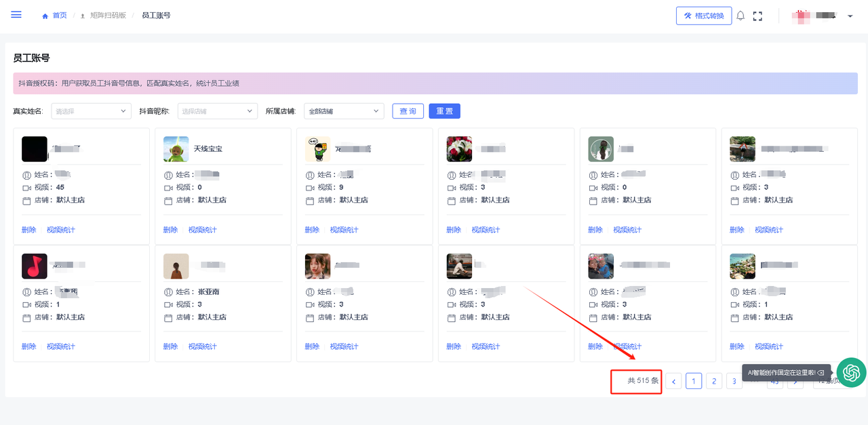
Task: Open the notification bell
Action: coord(741,16)
